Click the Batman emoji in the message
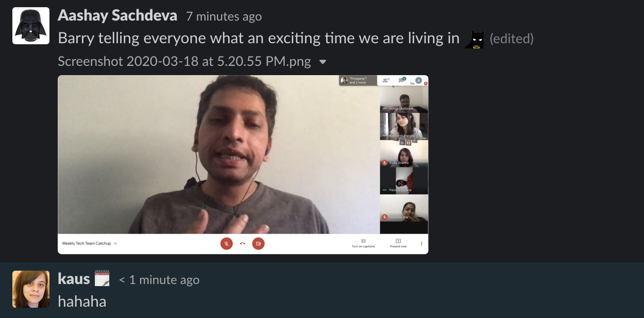644x318 pixels. click(474, 40)
